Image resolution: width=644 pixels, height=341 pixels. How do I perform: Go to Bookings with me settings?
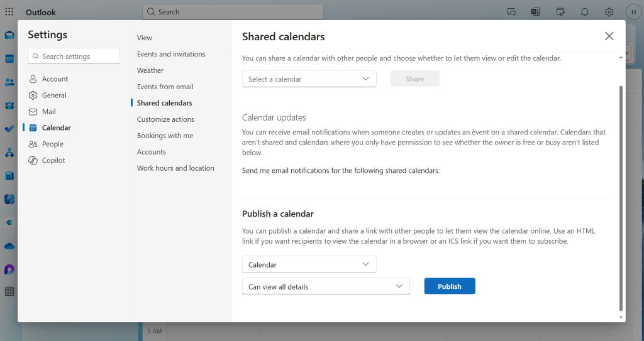coord(165,136)
